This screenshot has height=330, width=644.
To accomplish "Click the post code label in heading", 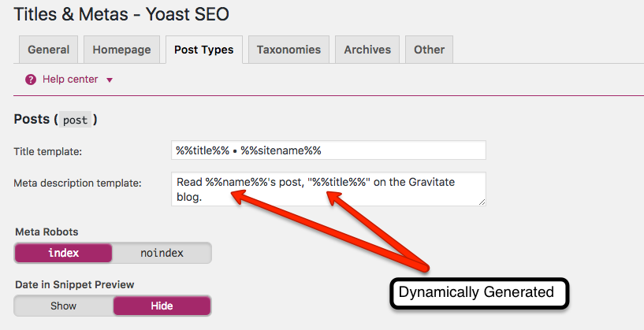I will (x=75, y=120).
